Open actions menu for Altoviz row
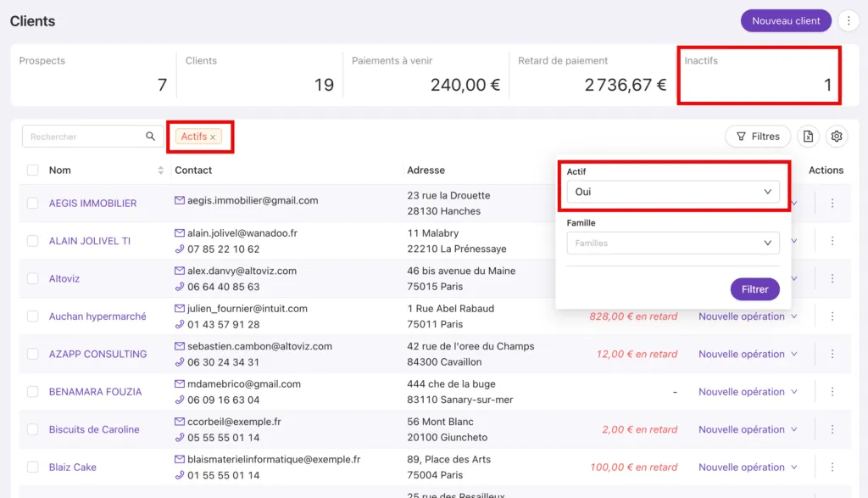The width and height of the screenshot is (868, 498). (x=832, y=278)
